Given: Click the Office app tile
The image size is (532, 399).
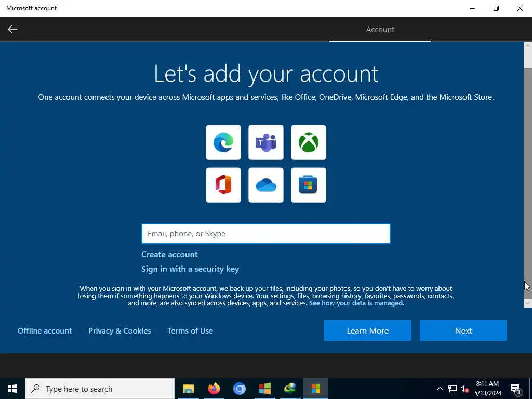Looking at the screenshot, I should point(223,185).
